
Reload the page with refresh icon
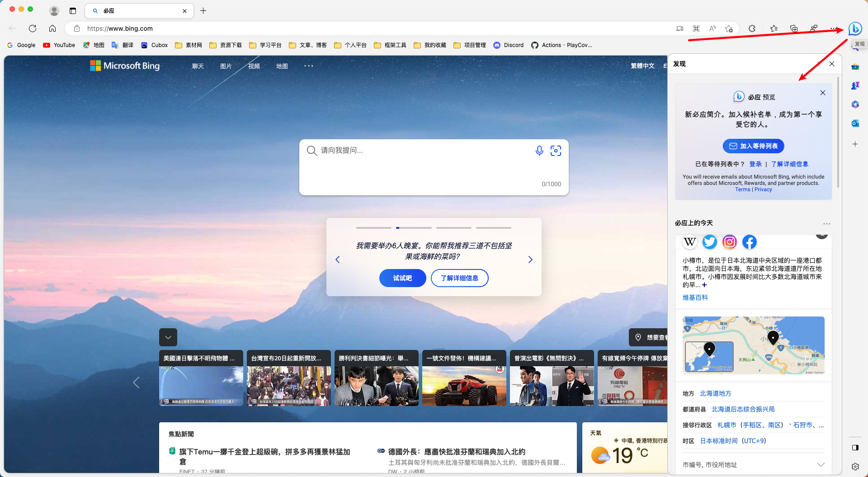pyautogui.click(x=33, y=28)
